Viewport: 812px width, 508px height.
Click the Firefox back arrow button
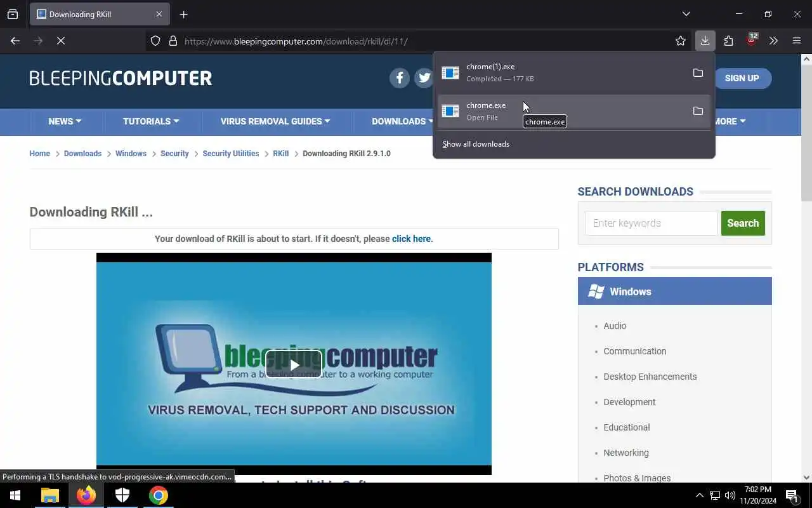(15, 41)
